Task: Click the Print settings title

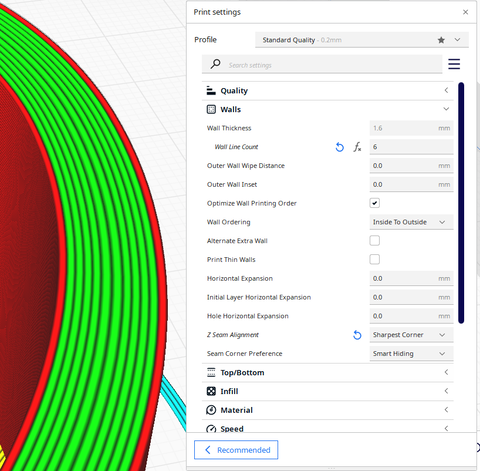Action: (217, 12)
